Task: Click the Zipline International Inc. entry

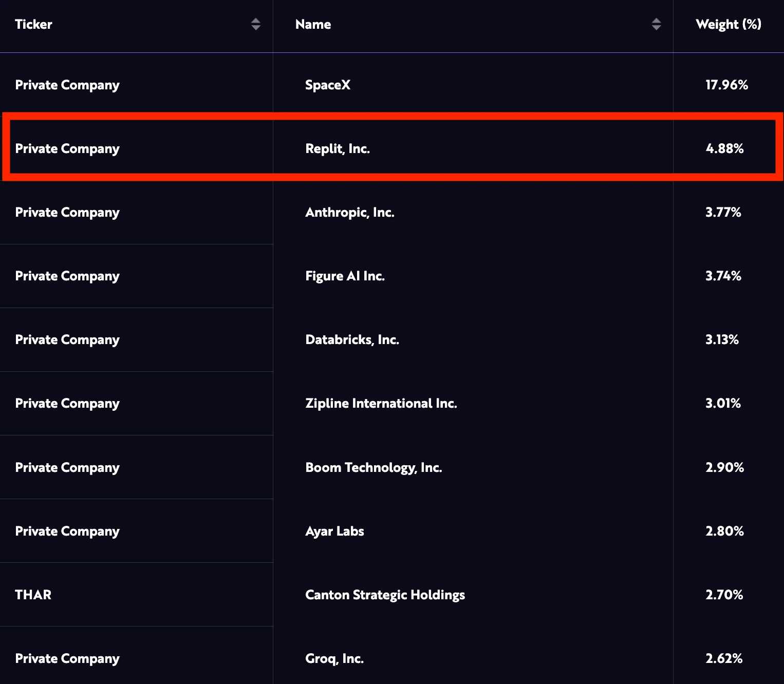Action: [x=381, y=403]
